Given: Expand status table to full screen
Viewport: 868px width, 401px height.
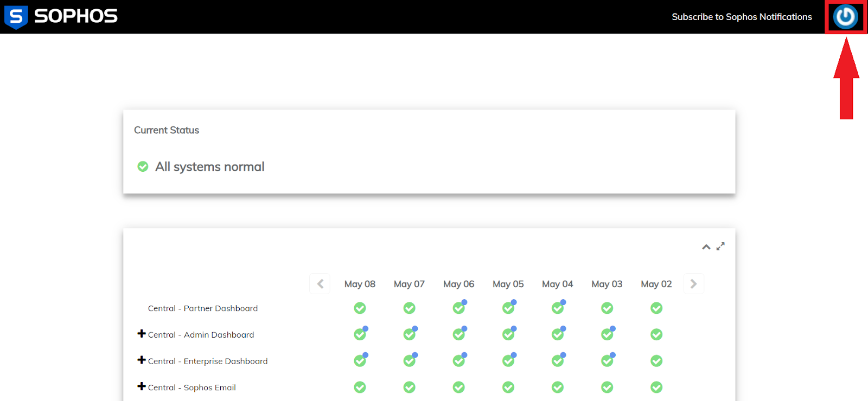Looking at the screenshot, I should pyautogui.click(x=720, y=247).
